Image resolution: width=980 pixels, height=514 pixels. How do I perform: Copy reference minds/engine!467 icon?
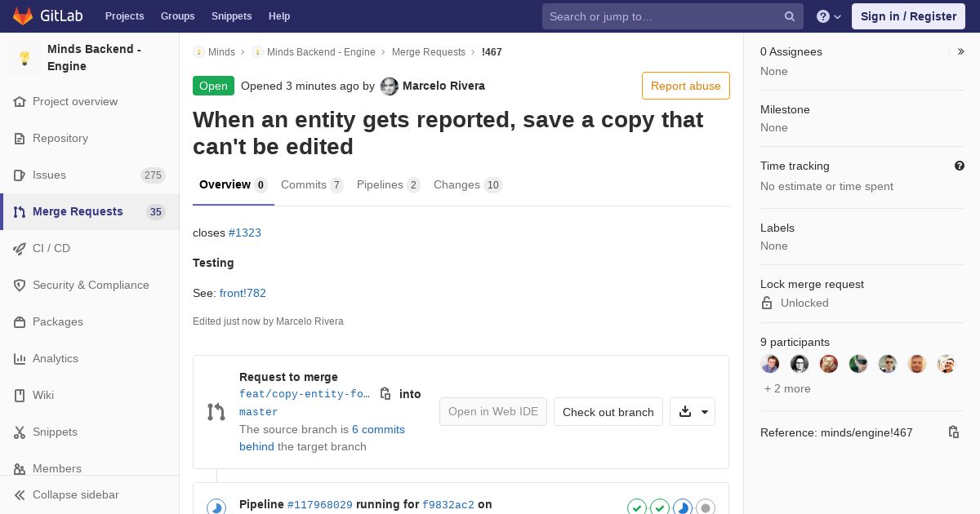click(954, 432)
